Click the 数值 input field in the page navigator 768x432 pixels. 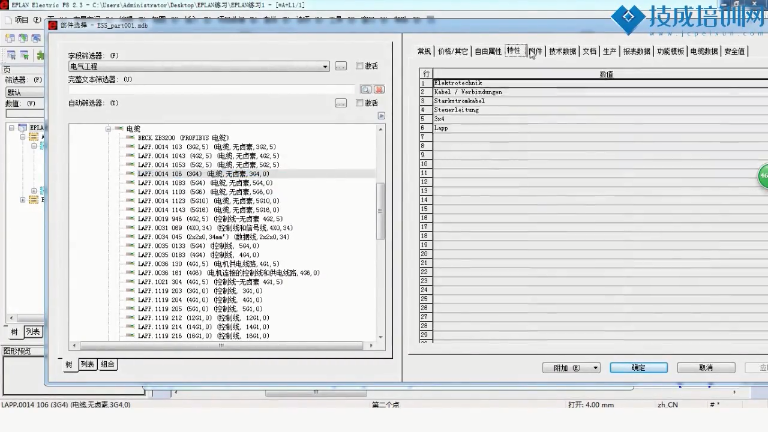24,114
